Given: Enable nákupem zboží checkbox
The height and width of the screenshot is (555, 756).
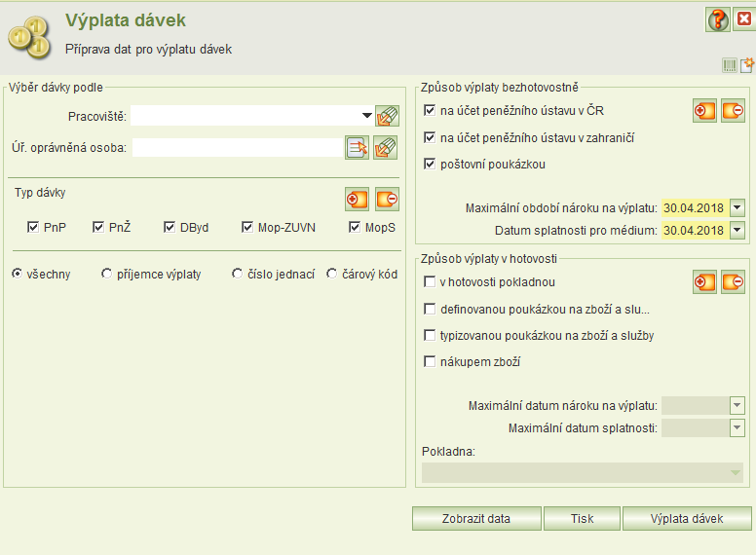Looking at the screenshot, I should click(430, 361).
